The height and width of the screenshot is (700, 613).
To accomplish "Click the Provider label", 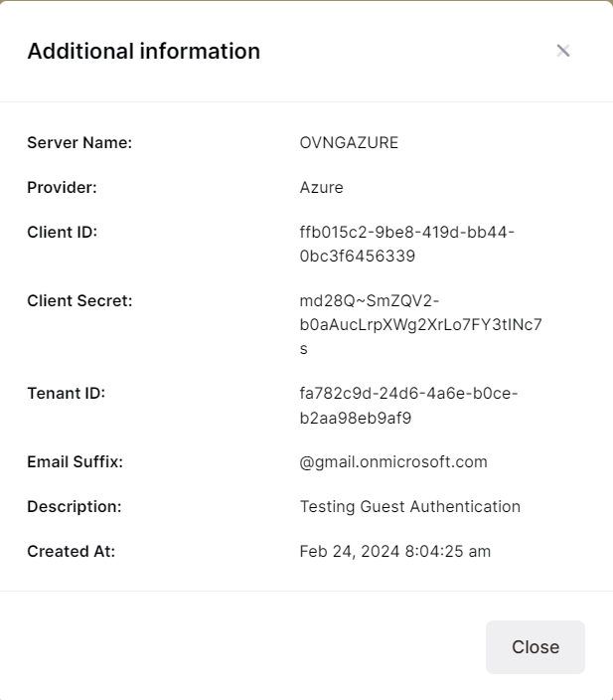I will click(62, 187).
